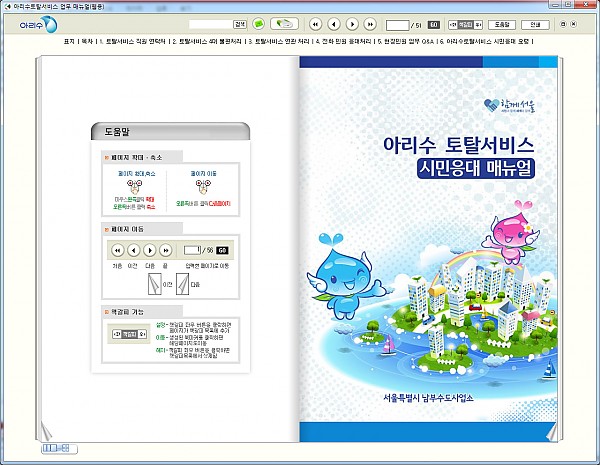Image resolution: width=600 pixels, height=465 pixels.
Task: Click the green round icon beside search
Action: [259, 24]
